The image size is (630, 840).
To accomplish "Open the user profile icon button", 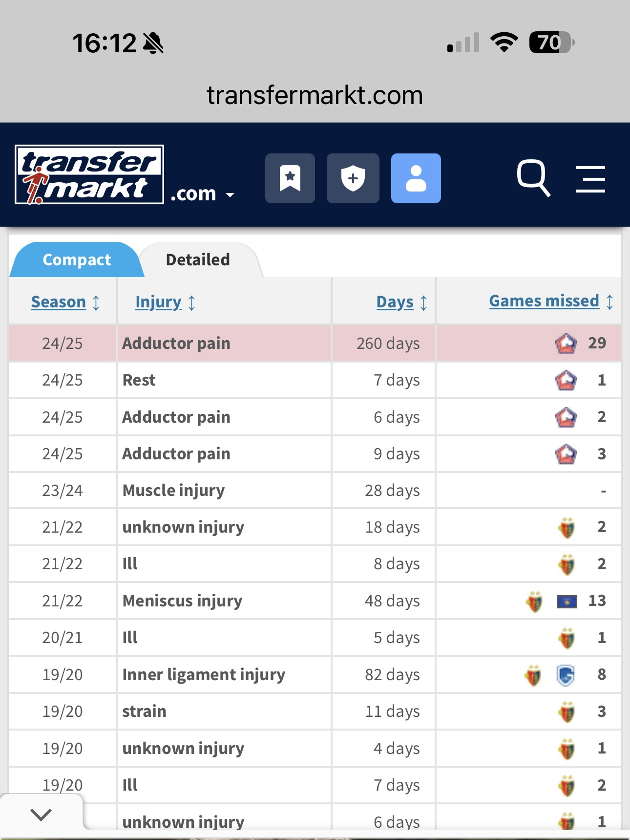I will tap(416, 178).
